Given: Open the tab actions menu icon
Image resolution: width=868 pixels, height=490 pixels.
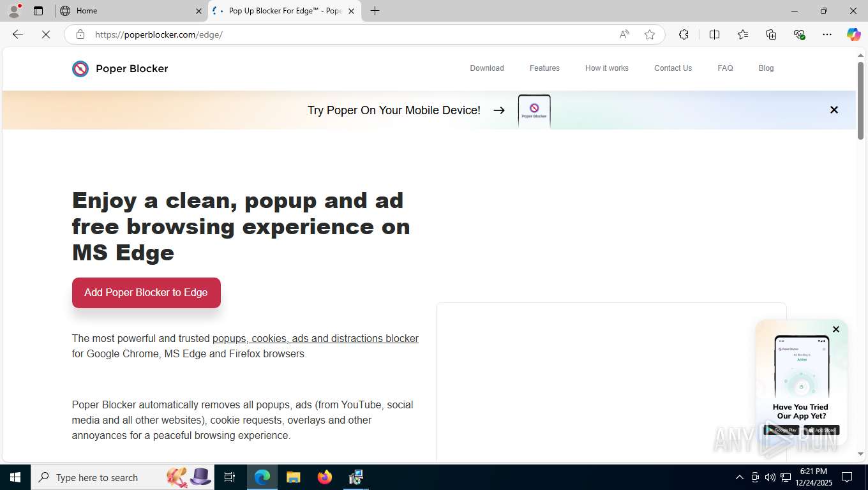Looking at the screenshot, I should coord(38,11).
